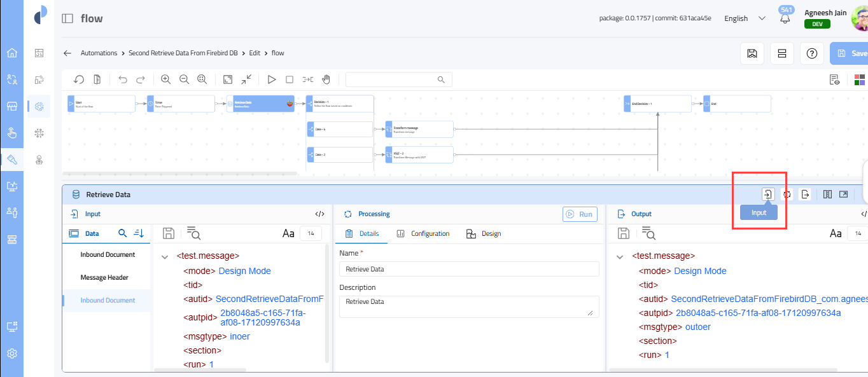Toggle the Processing panel icon in header
Screen dimensions: 868x377
pyautogui.click(x=787, y=195)
